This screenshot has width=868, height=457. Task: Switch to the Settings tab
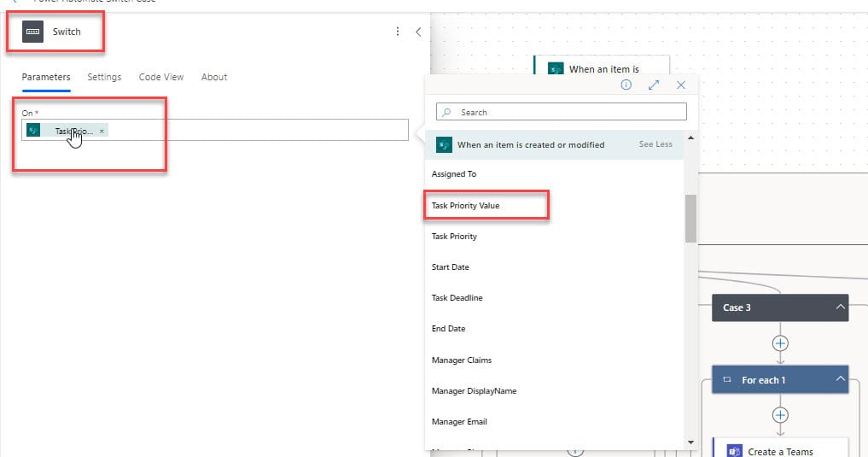104,77
